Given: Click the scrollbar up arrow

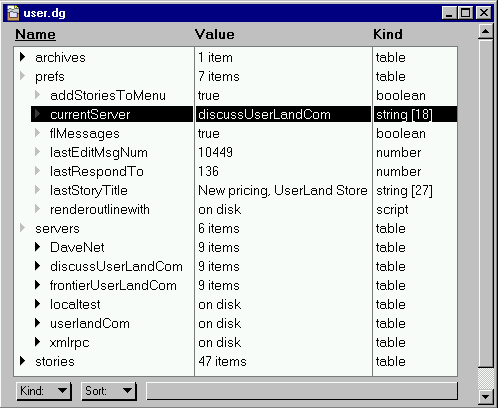Looking at the screenshot, I should [485, 32].
